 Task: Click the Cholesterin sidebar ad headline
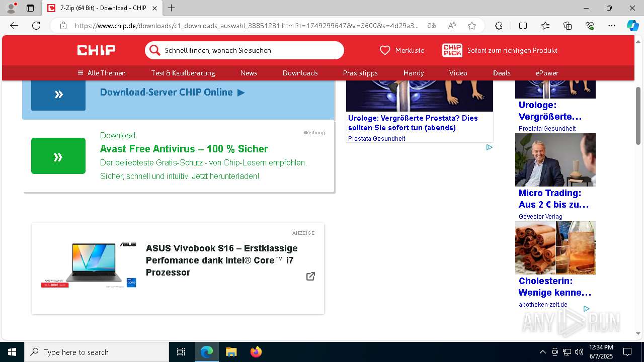click(x=555, y=287)
